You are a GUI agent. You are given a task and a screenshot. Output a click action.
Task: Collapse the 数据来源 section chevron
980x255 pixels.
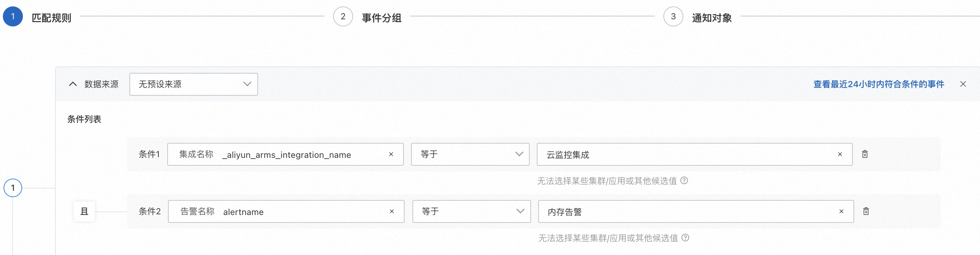click(73, 84)
